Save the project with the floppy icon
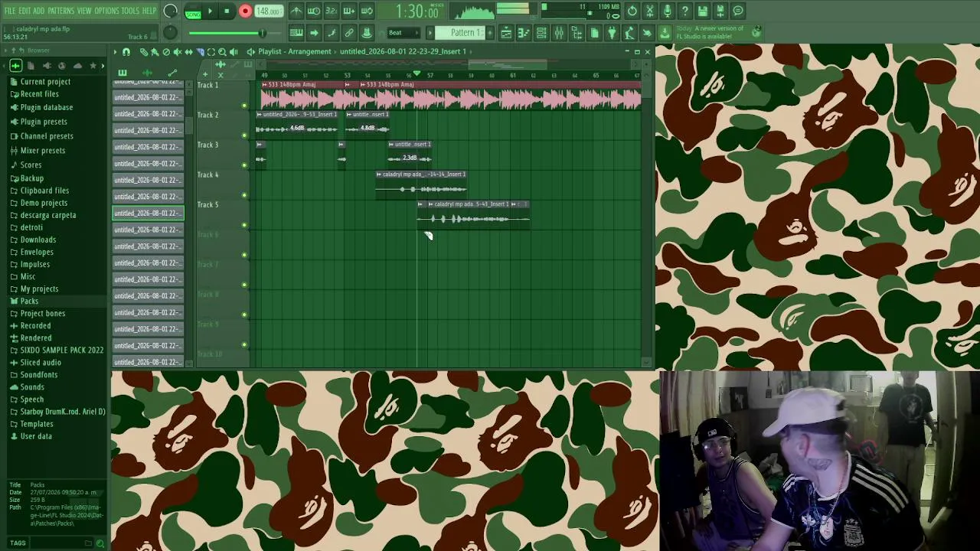The width and height of the screenshot is (980, 551). coord(702,11)
